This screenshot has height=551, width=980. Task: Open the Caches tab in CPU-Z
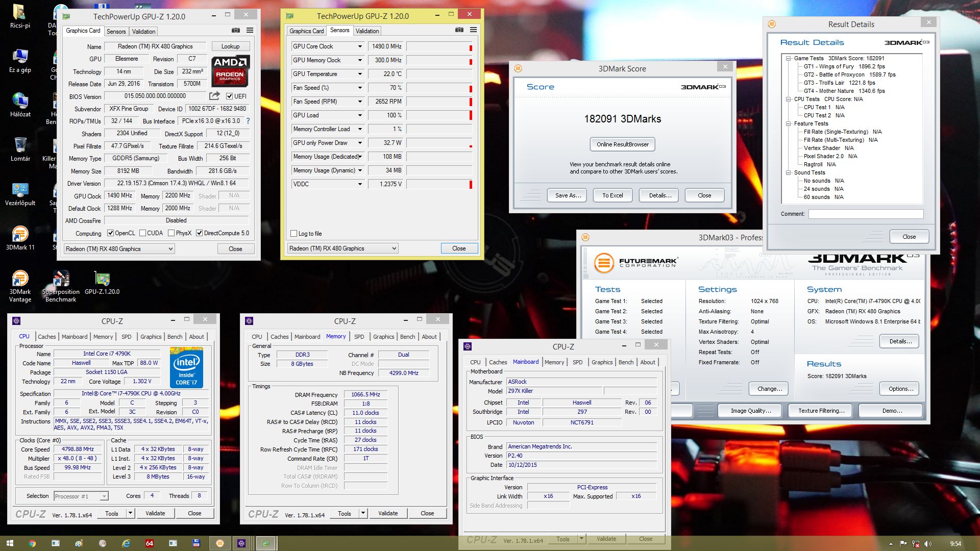(46, 337)
